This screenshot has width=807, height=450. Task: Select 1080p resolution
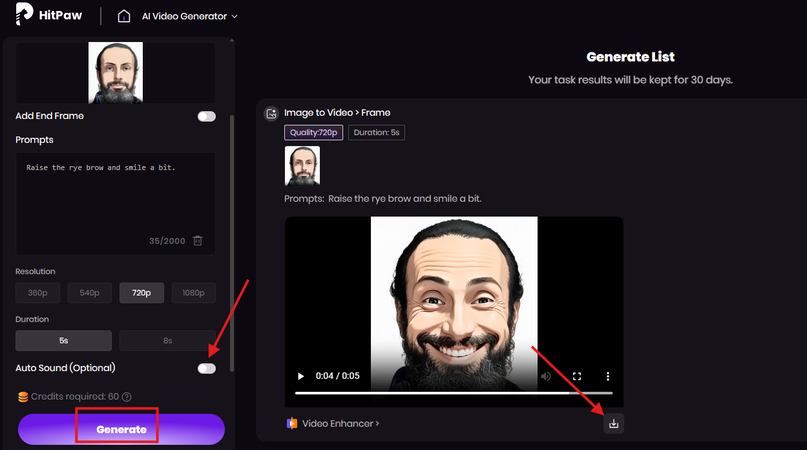coord(194,293)
